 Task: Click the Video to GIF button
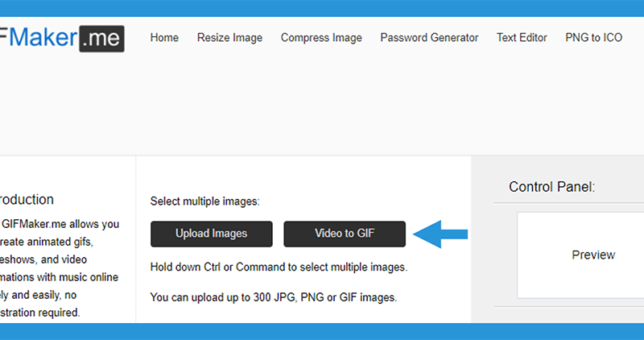coord(345,234)
